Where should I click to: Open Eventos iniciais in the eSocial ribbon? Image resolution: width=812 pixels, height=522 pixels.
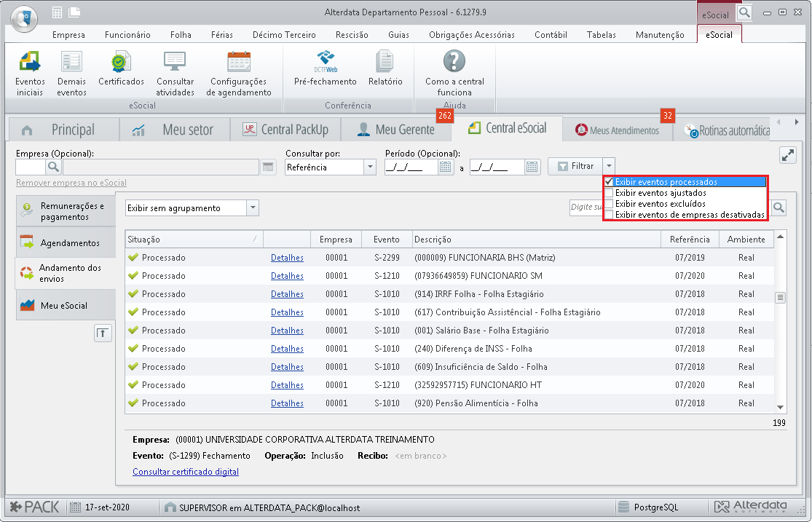(30, 74)
